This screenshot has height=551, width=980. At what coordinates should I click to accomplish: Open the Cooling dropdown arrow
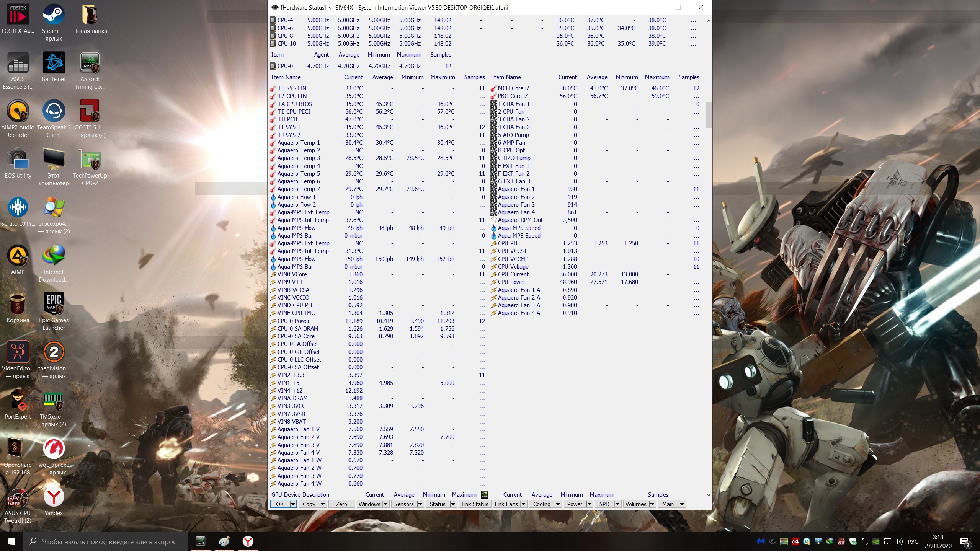557,504
